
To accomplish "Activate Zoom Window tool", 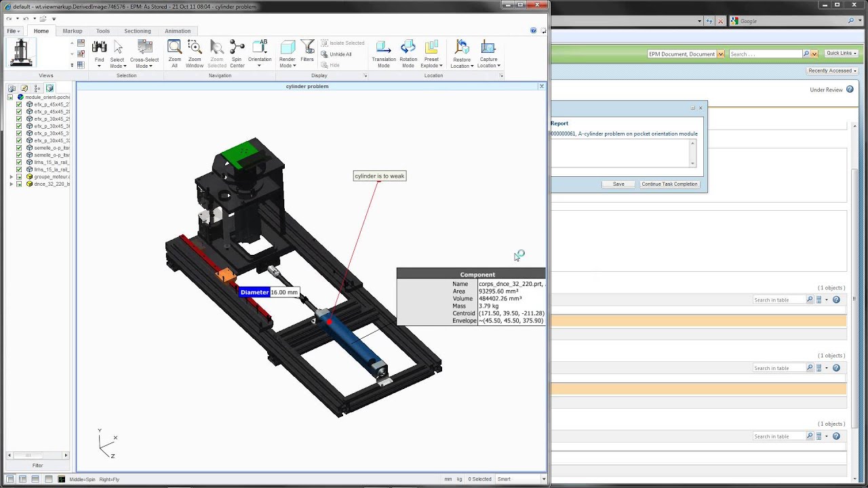I will point(195,47).
